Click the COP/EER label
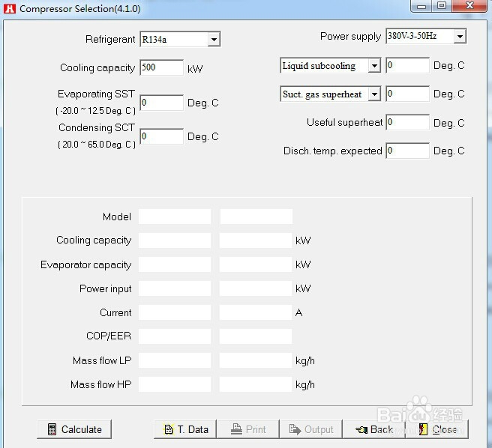 pos(109,336)
